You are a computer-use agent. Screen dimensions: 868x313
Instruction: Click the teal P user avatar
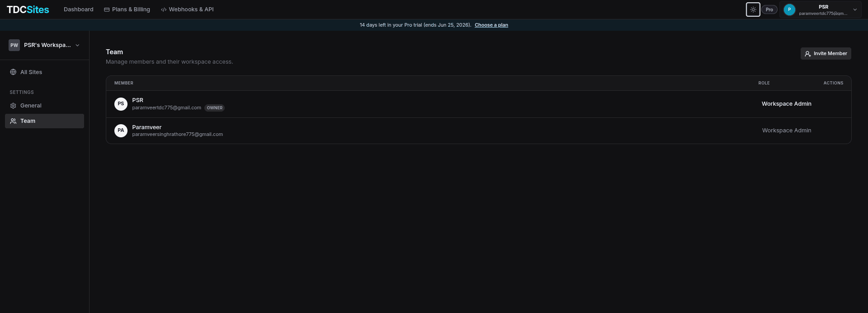click(x=789, y=9)
